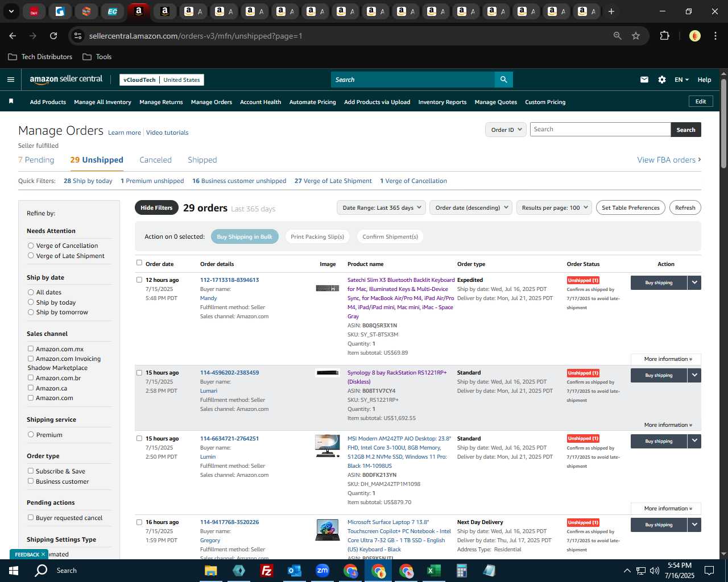Tick checkbox for order 114-4596202-2383459
Screen dimensions: 728x582
tap(139, 373)
